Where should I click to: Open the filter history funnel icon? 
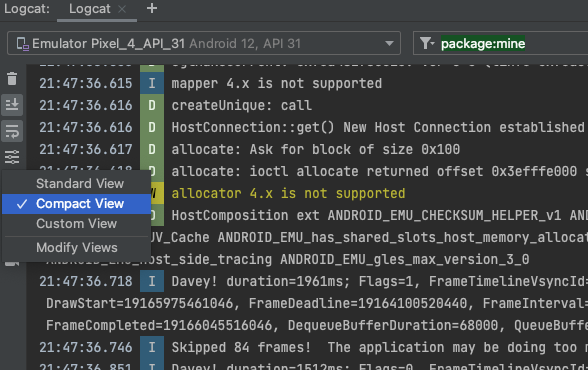pyautogui.click(x=427, y=43)
